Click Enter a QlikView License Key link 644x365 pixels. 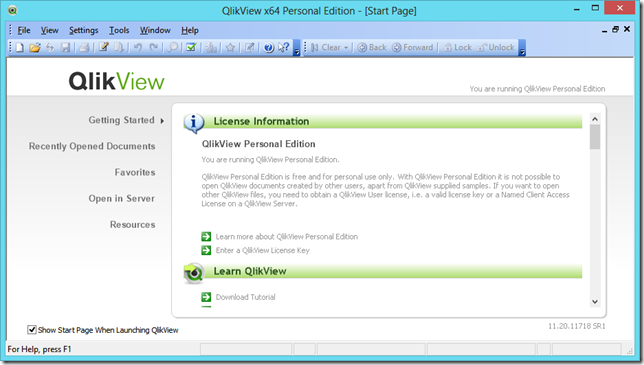pyautogui.click(x=262, y=250)
